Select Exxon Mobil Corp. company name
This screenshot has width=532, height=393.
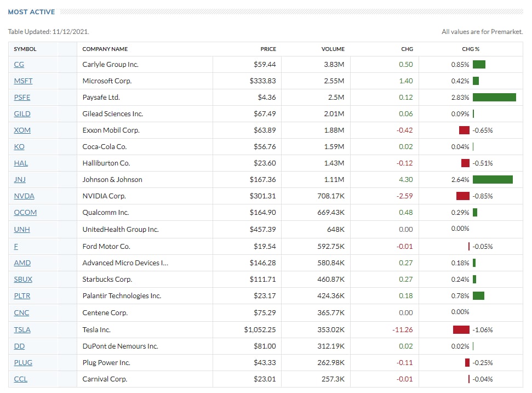tap(111, 130)
